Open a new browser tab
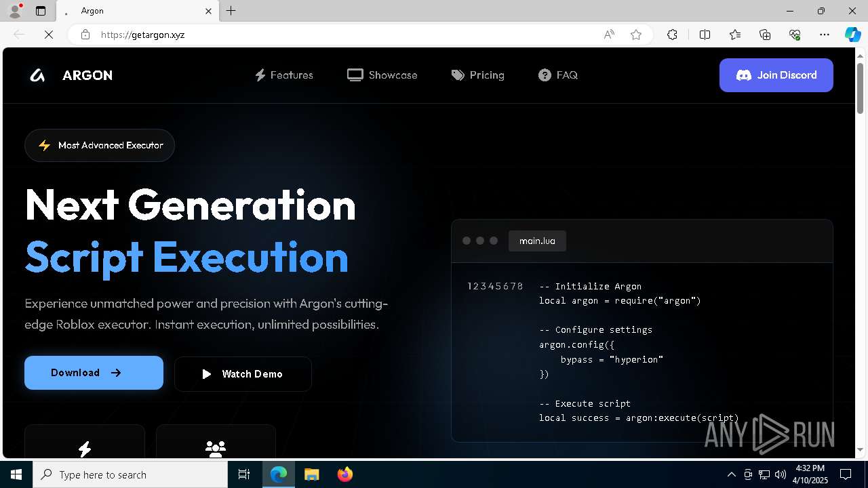 (x=231, y=11)
